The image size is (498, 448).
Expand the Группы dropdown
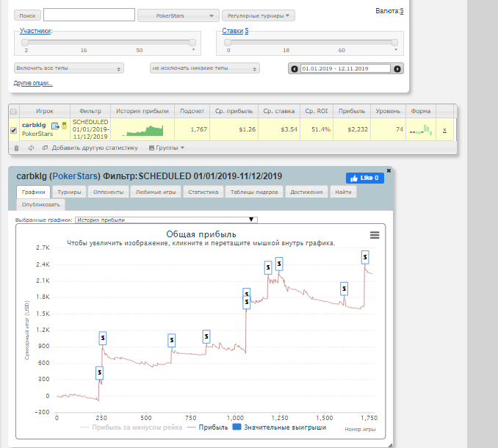click(x=167, y=148)
